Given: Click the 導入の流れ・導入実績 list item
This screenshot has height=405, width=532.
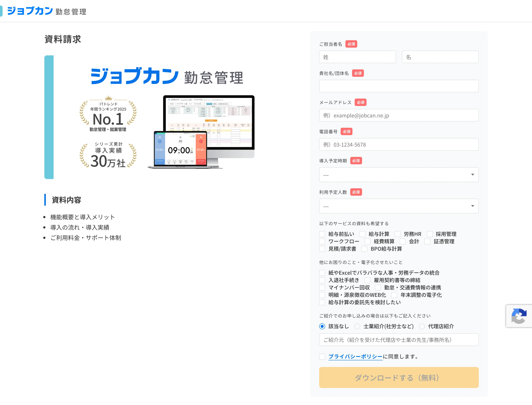Looking at the screenshot, I should click(x=80, y=227).
